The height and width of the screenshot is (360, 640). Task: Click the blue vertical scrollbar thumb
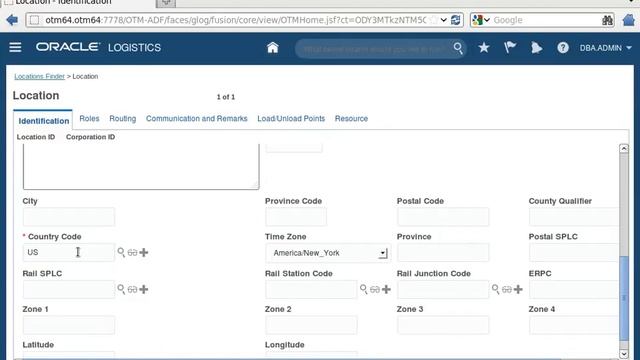(624, 298)
